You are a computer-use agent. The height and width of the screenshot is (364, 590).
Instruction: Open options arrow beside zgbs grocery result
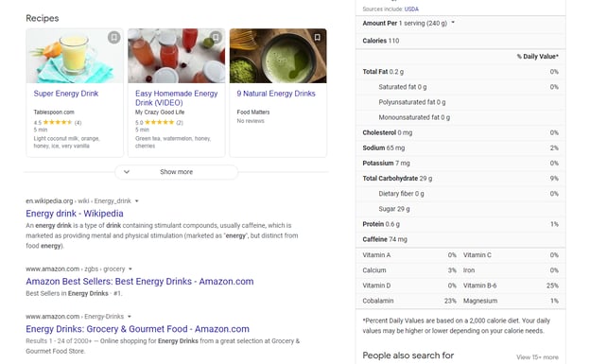[x=130, y=269]
